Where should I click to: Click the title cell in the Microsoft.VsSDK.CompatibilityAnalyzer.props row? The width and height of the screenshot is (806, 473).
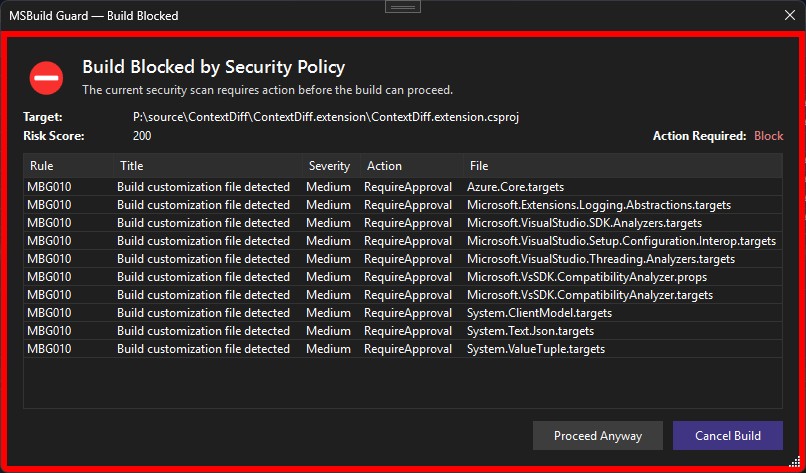tap(204, 277)
